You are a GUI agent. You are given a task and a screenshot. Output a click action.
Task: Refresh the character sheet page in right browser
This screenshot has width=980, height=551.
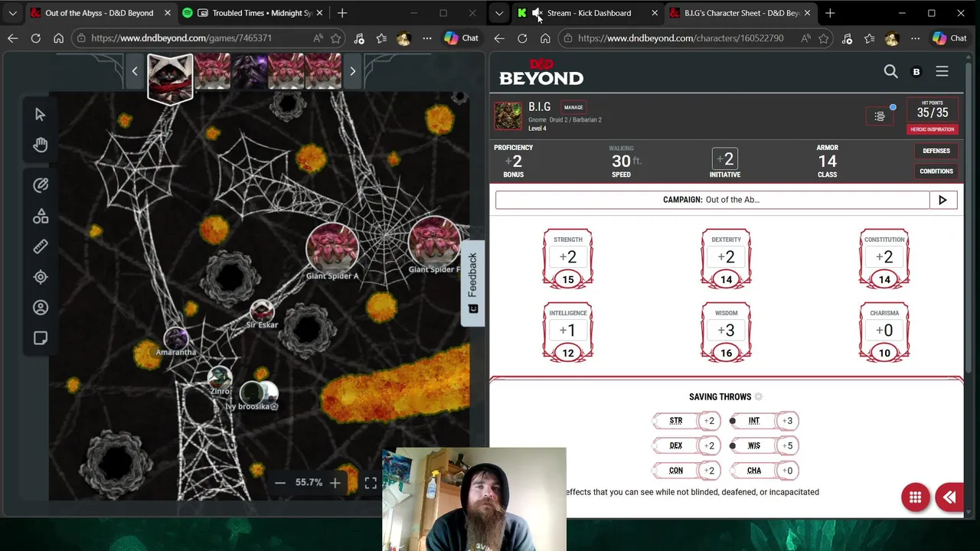tap(522, 38)
